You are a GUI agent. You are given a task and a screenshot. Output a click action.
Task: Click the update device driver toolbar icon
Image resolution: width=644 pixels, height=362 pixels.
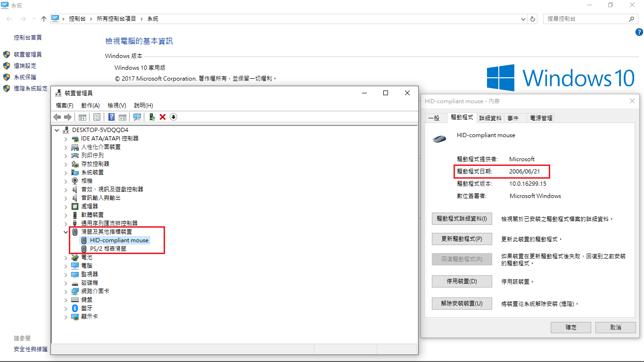click(x=152, y=117)
